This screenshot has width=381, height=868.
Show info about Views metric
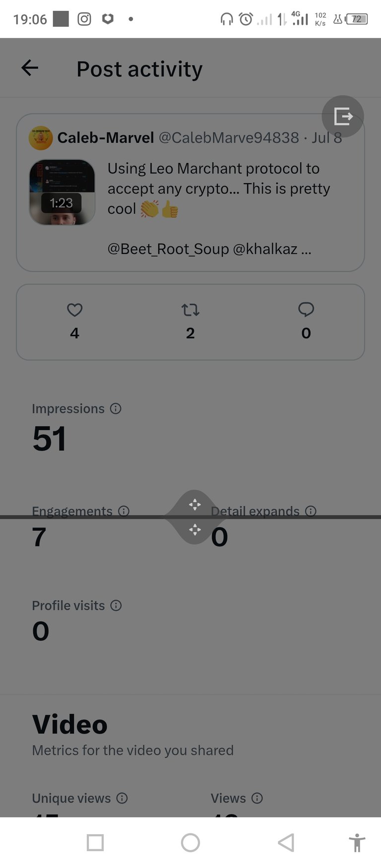[x=257, y=798]
